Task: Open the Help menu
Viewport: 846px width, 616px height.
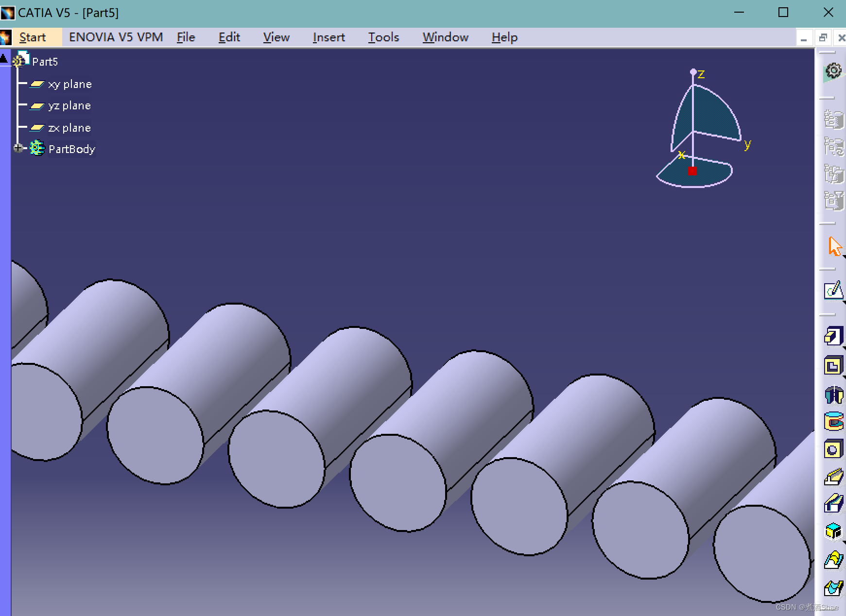Action: (504, 37)
